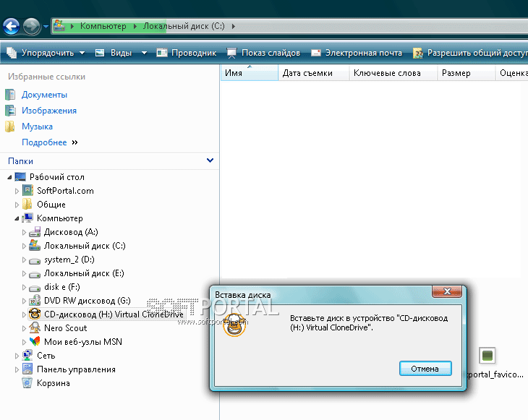Sort by the Ключевые слова column
The image size is (528, 420).
393,73
